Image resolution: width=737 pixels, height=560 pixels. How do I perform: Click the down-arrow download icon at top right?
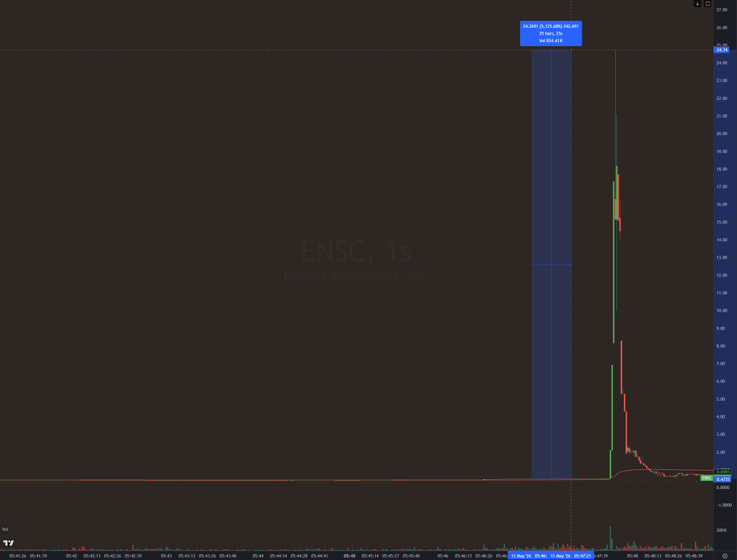(697, 4)
